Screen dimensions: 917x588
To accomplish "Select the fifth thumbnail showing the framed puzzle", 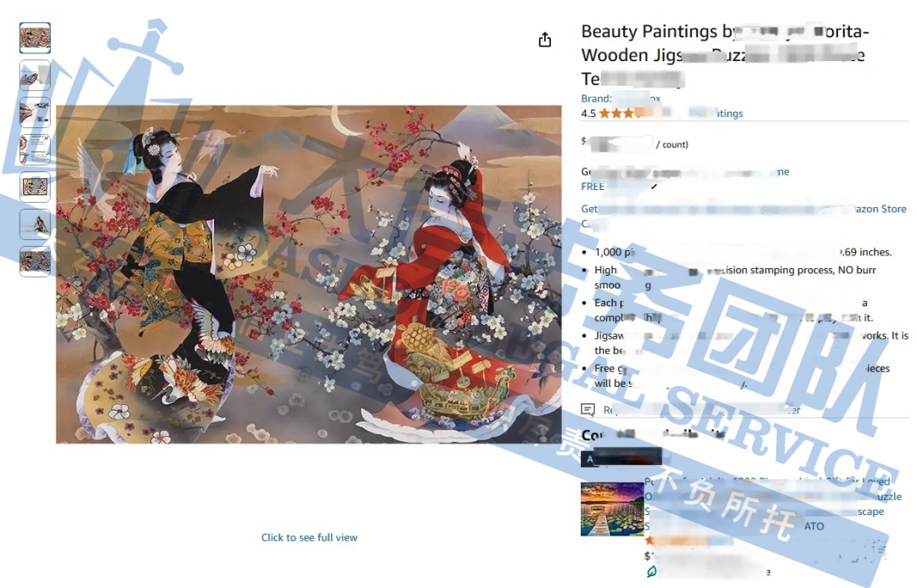I will tap(35, 187).
